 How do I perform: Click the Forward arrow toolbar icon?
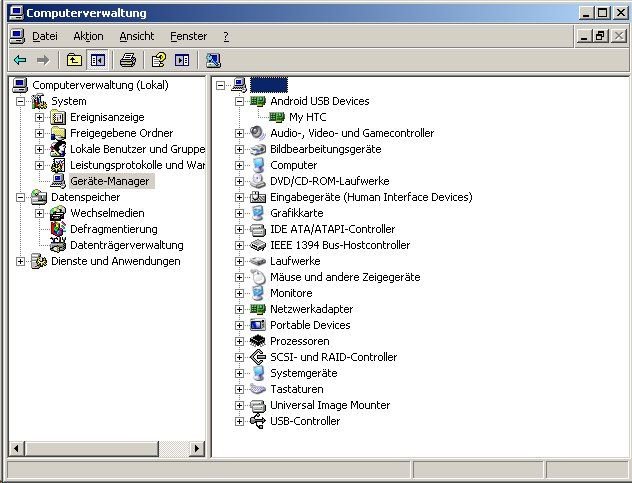pos(43,60)
